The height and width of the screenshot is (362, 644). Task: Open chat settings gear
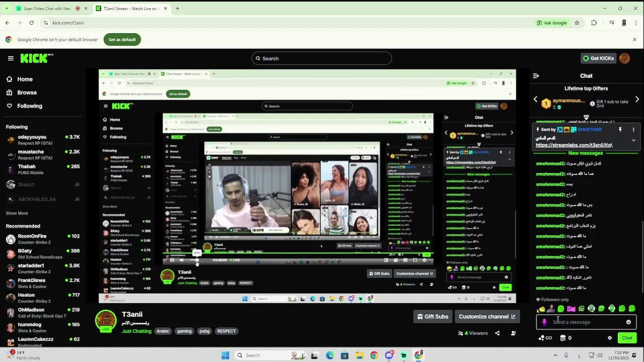coord(610,338)
